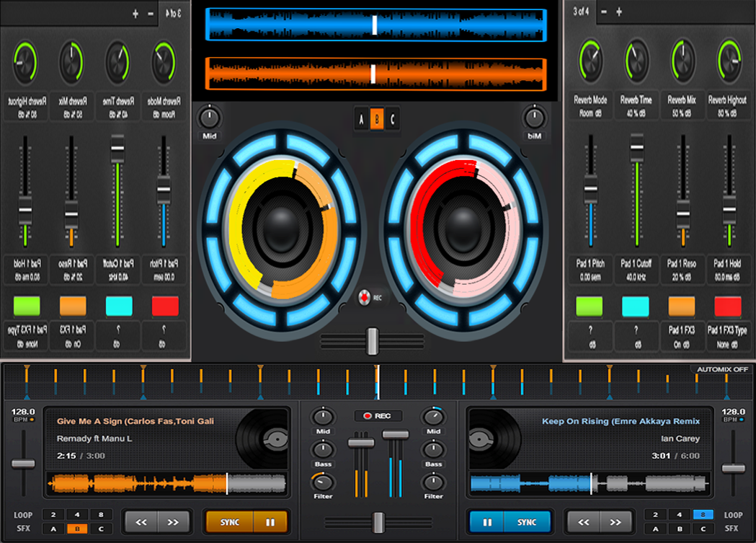Click the Pad 1 Reso fader in right panel
Image resolution: width=756 pixels, height=543 pixels.
(682, 214)
